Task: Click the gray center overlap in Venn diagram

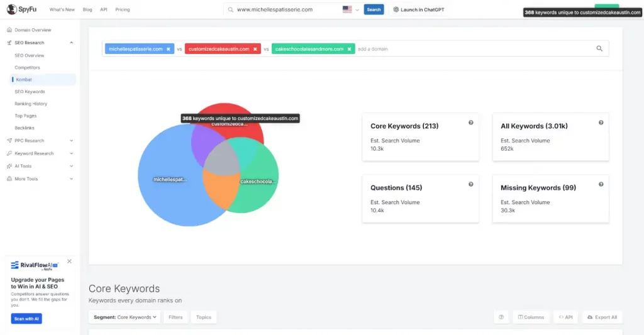Action: [222, 159]
